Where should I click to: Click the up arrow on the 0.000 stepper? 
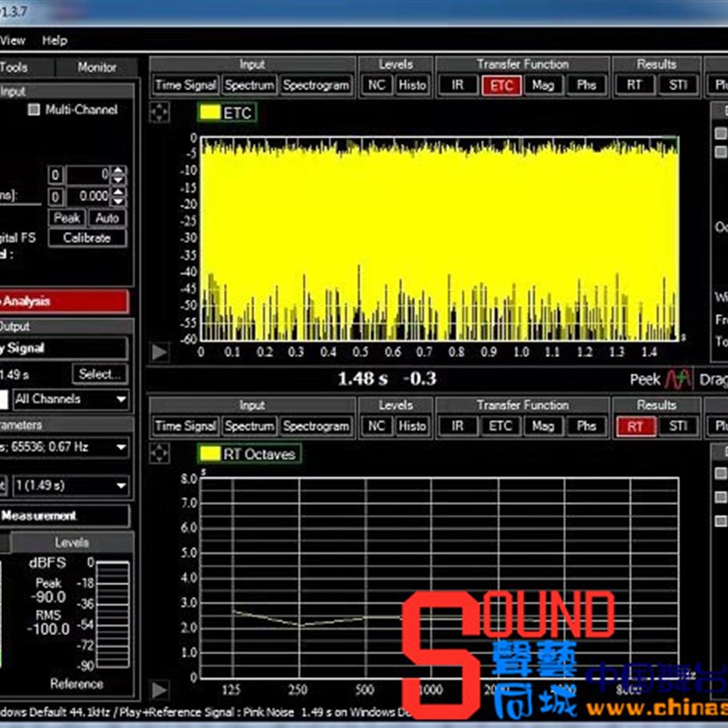tap(118, 192)
